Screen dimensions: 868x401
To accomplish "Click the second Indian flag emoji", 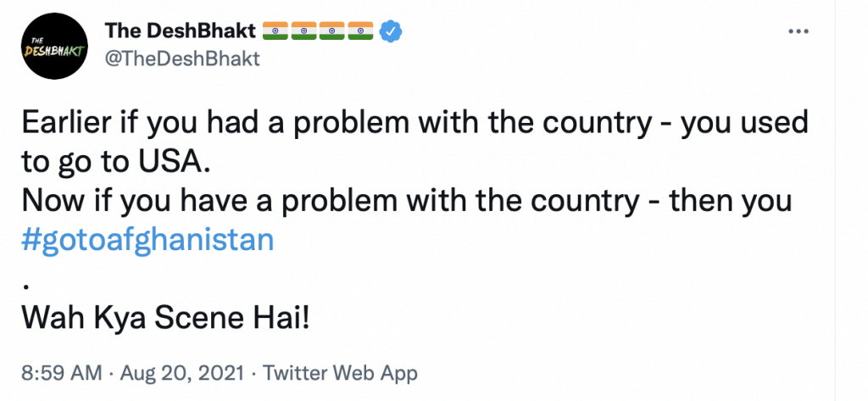I will [x=303, y=31].
